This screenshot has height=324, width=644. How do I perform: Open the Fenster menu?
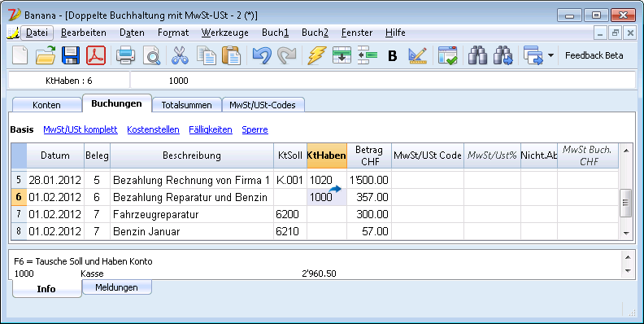point(356,33)
